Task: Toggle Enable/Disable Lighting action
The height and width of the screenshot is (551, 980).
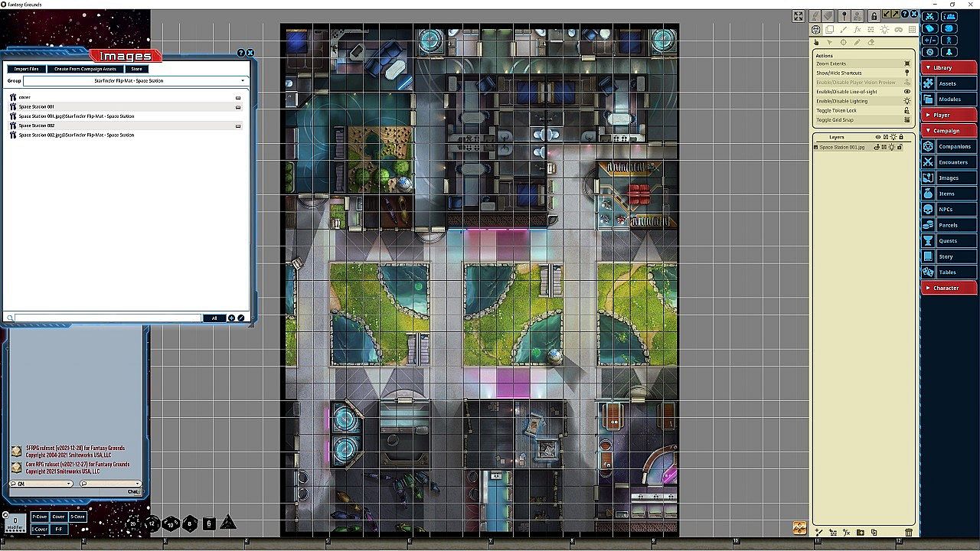Action: tap(863, 101)
